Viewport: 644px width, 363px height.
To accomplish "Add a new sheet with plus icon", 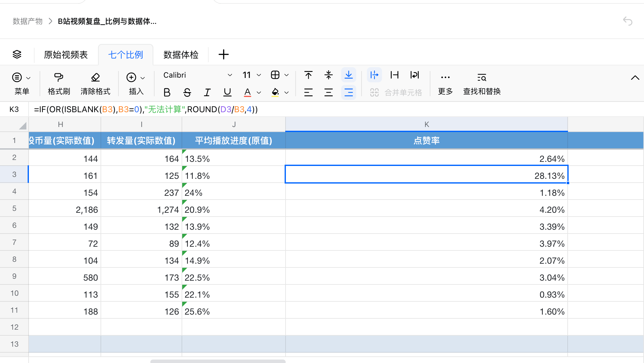I will click(x=224, y=54).
